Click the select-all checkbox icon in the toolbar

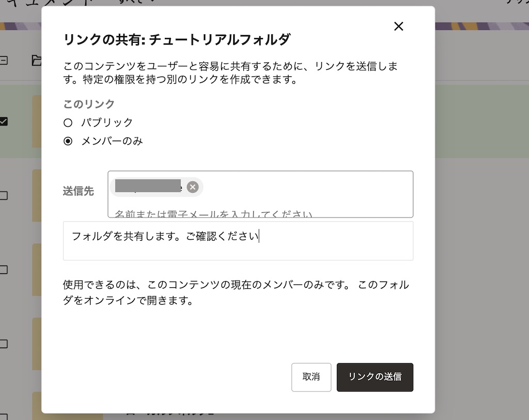pyautogui.click(x=3, y=61)
